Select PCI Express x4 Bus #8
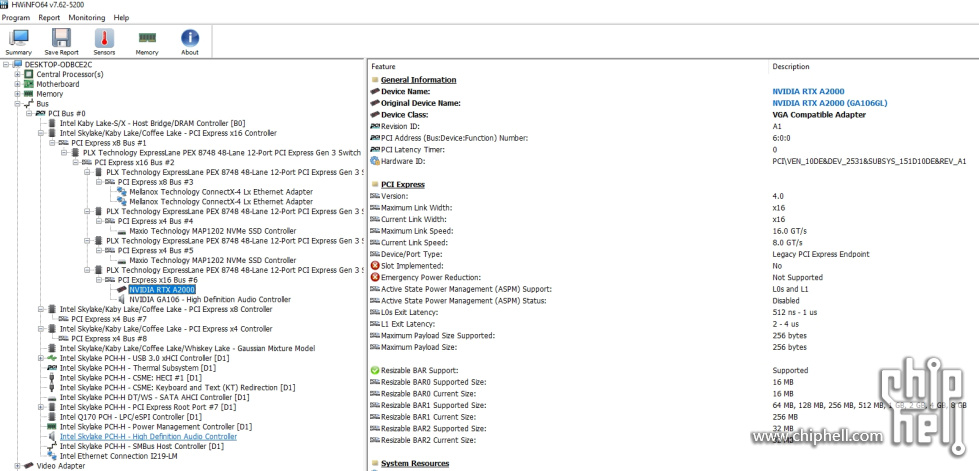 click(x=109, y=339)
